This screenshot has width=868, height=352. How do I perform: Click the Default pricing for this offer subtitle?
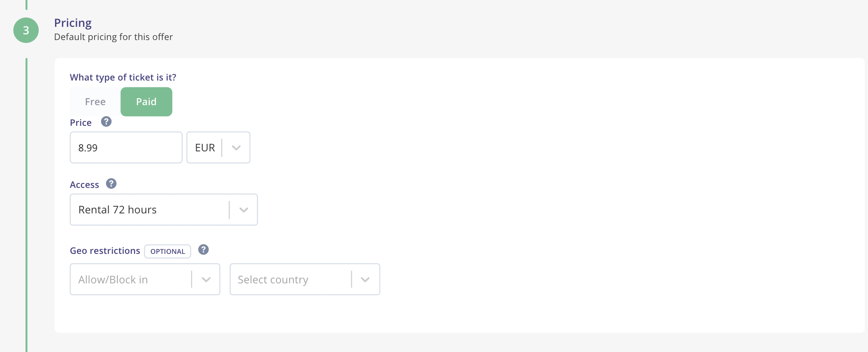click(x=113, y=37)
